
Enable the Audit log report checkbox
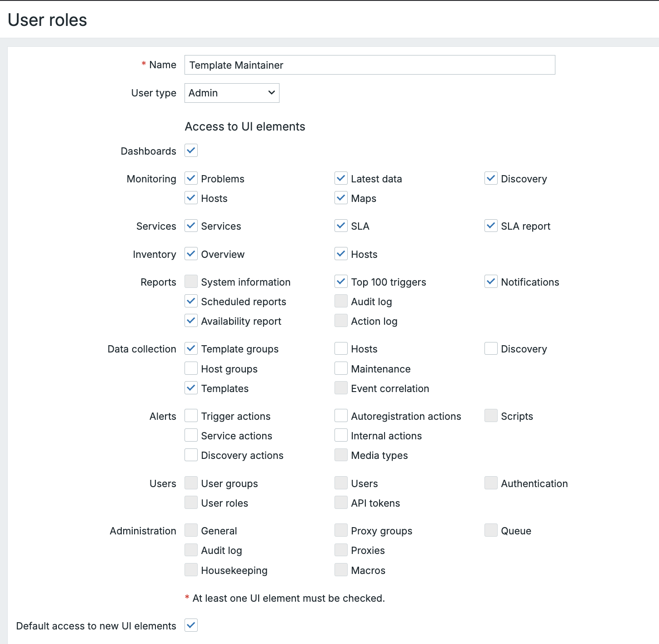pos(341,301)
